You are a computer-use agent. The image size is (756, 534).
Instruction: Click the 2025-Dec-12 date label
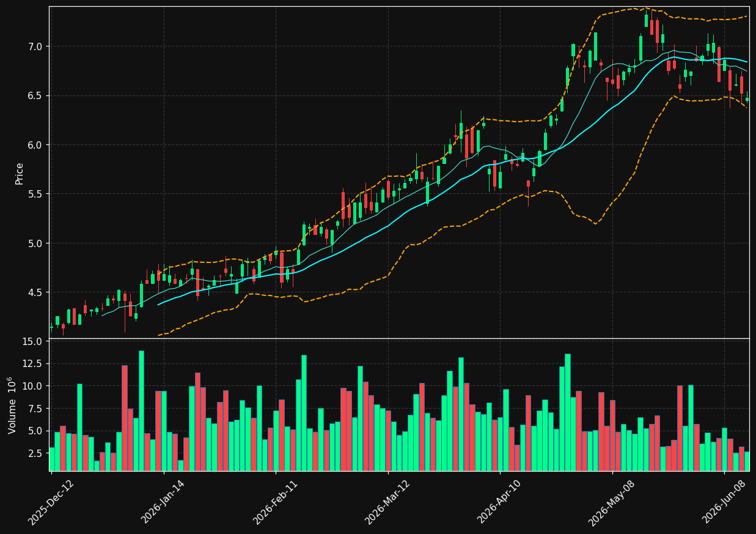[50, 502]
